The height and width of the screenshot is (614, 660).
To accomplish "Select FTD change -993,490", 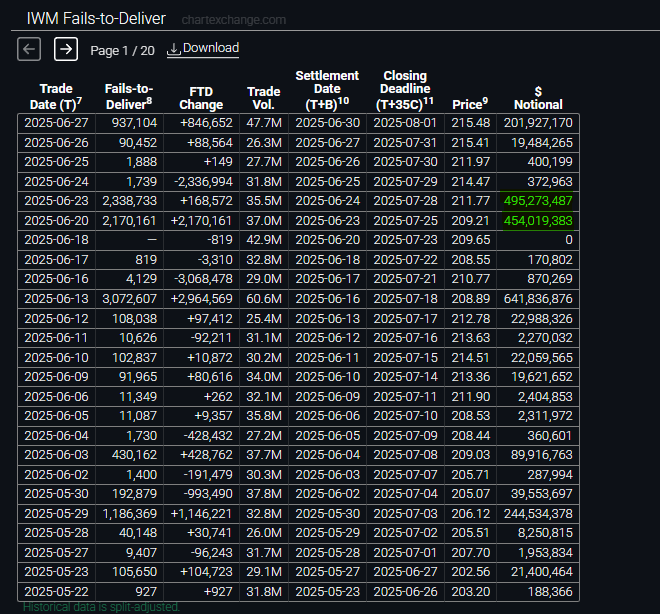I will 208,494.
